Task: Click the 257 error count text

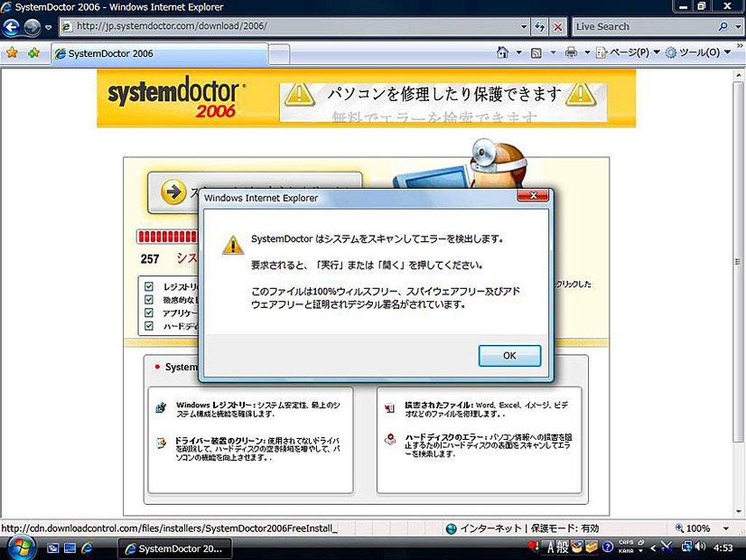Action: point(150,259)
